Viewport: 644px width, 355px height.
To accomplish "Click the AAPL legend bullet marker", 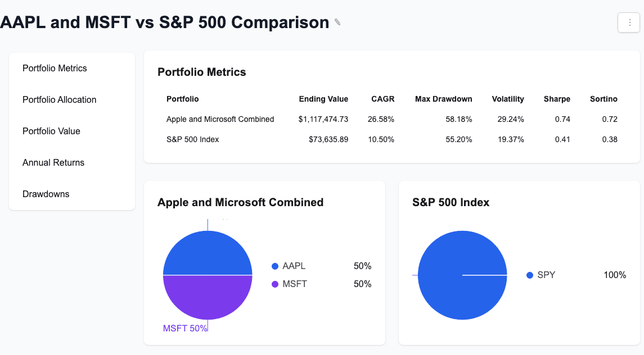I will pos(274,266).
